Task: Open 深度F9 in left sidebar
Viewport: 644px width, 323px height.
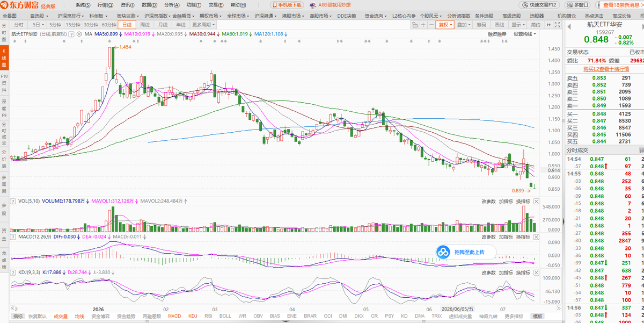Action: point(4,109)
